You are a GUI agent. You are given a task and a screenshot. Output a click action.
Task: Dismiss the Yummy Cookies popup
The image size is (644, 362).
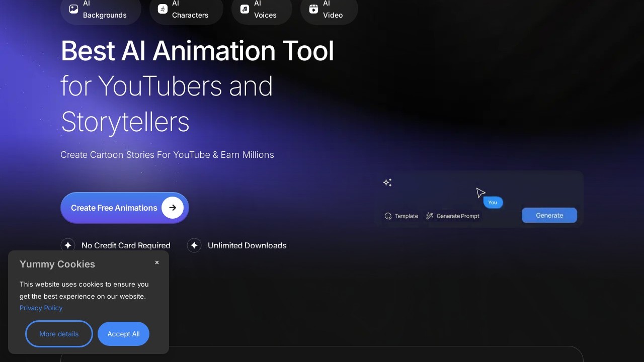click(157, 262)
